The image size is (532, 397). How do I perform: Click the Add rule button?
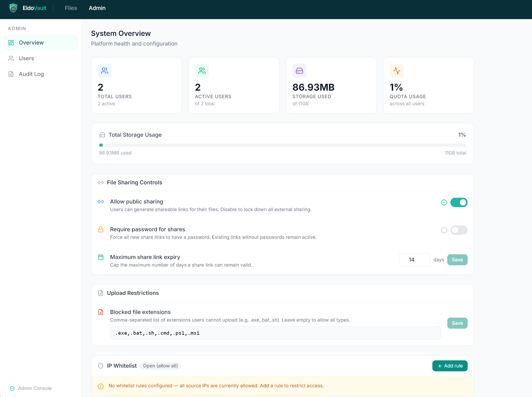click(450, 366)
